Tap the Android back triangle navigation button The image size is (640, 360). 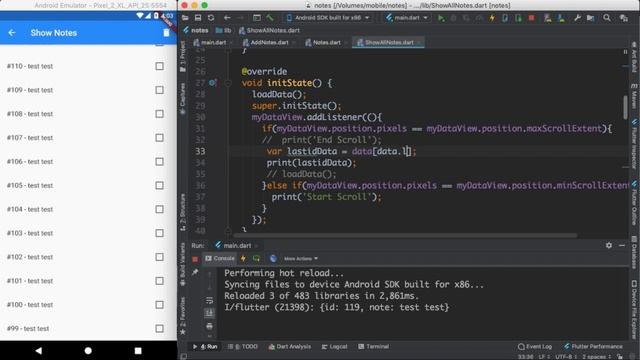click(x=38, y=351)
